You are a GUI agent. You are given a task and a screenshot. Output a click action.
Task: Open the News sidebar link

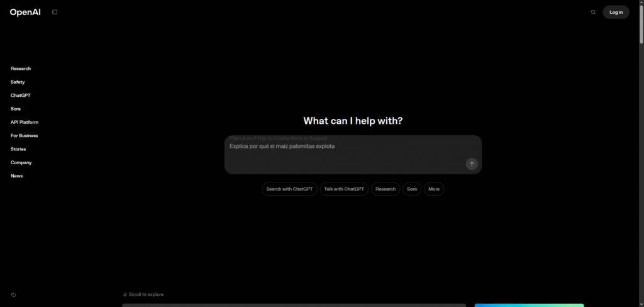[x=16, y=176]
